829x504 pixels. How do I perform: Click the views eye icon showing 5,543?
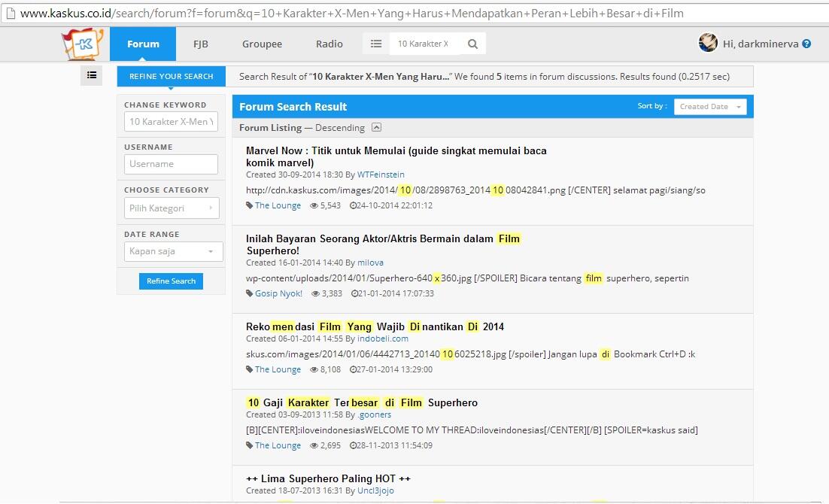[x=314, y=205]
